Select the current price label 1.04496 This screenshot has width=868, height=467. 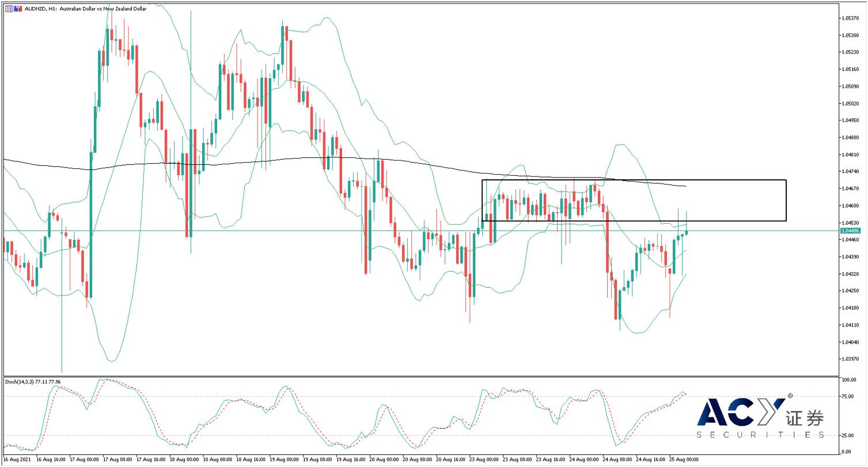coord(851,231)
